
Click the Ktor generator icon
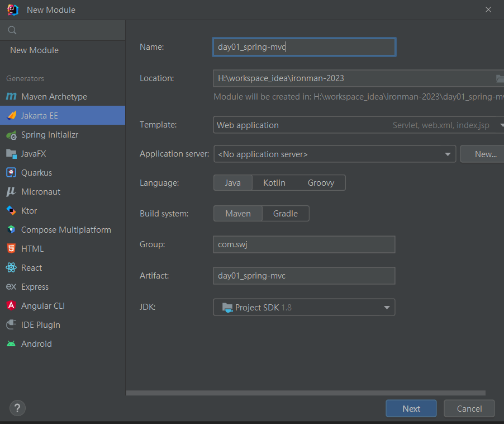[x=11, y=211]
